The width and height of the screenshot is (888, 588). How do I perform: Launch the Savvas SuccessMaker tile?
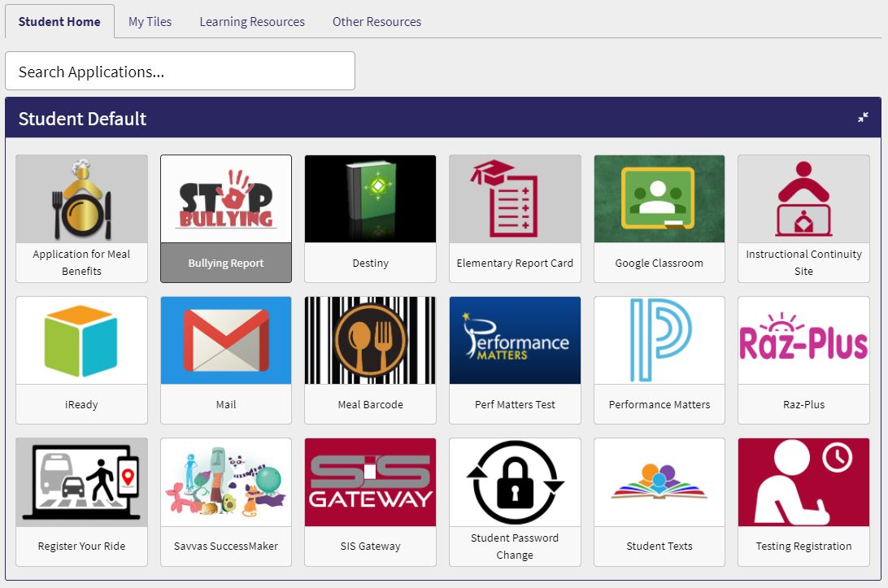[226, 482]
